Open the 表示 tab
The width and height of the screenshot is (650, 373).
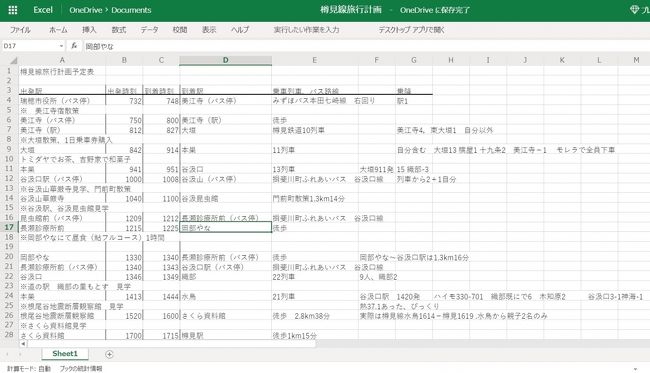click(x=209, y=30)
